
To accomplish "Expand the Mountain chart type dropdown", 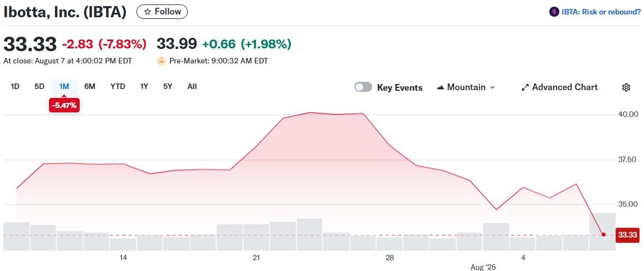I will point(466,87).
